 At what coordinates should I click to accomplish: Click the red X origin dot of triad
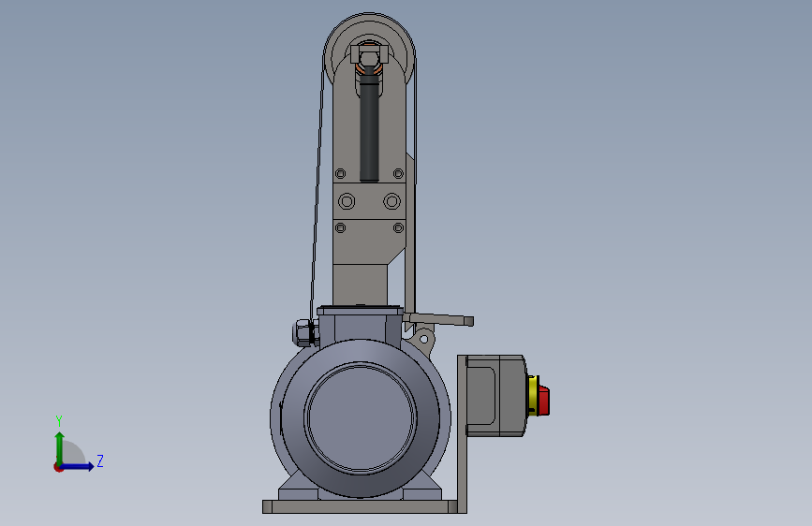pyautogui.click(x=58, y=467)
